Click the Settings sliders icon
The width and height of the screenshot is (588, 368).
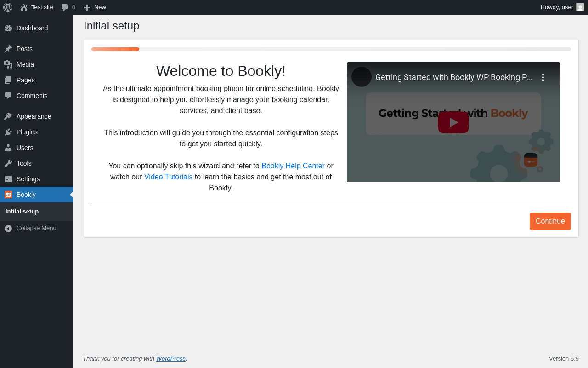pyautogui.click(x=8, y=179)
